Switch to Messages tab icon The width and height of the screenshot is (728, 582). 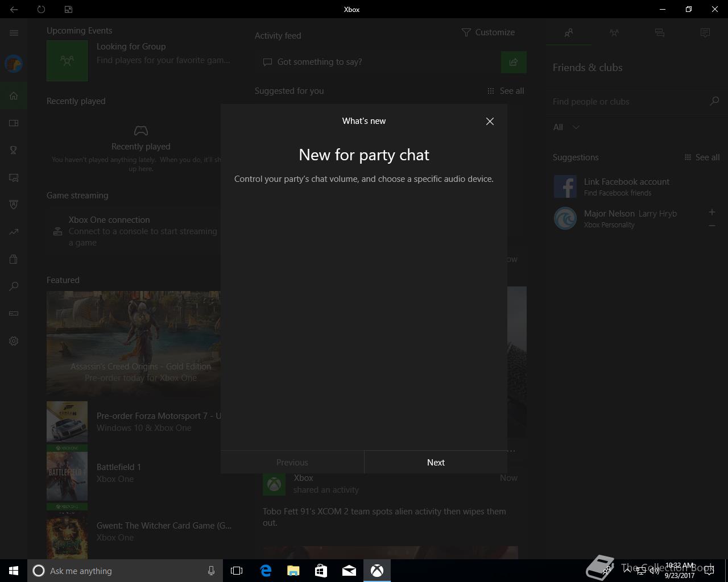[x=660, y=33]
